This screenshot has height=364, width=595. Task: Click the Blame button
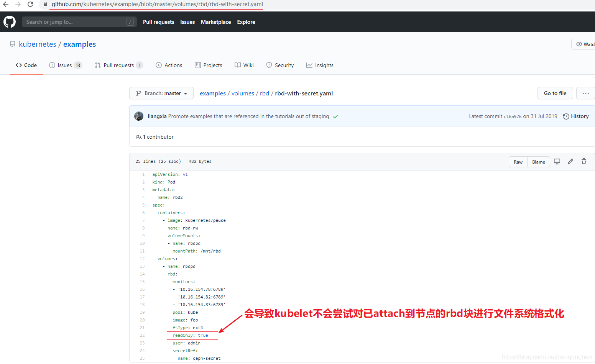click(539, 162)
